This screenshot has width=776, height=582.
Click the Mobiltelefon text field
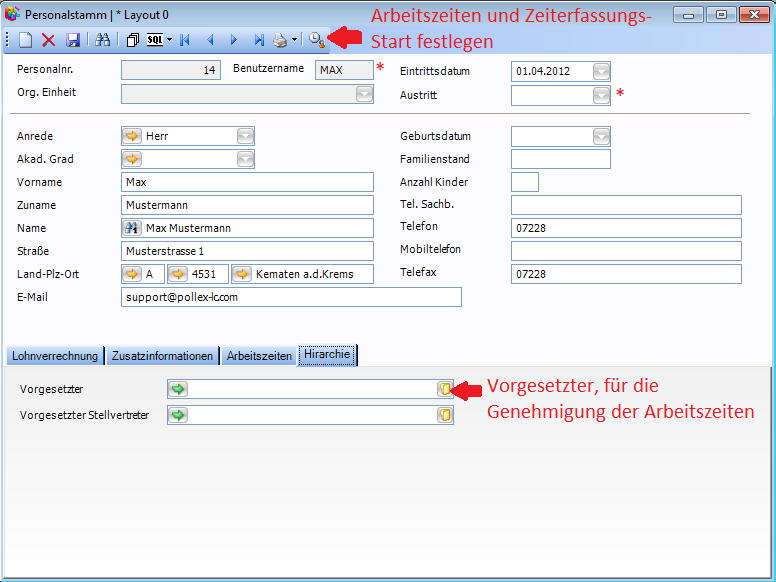(x=625, y=250)
